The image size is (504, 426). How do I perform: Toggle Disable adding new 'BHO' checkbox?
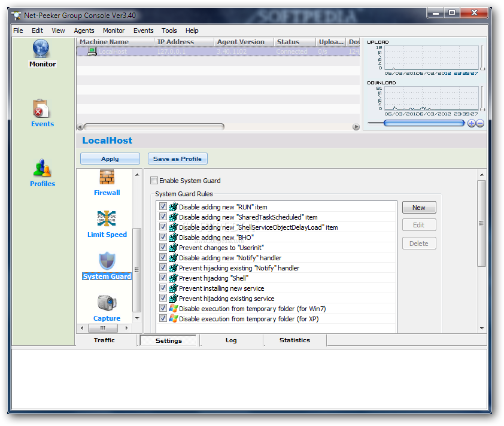(x=163, y=237)
